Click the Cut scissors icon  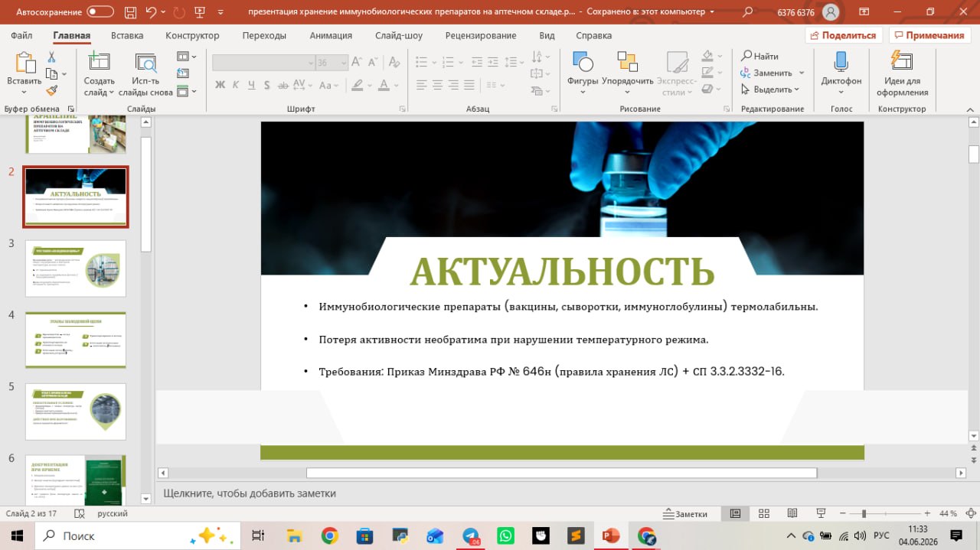(x=52, y=57)
